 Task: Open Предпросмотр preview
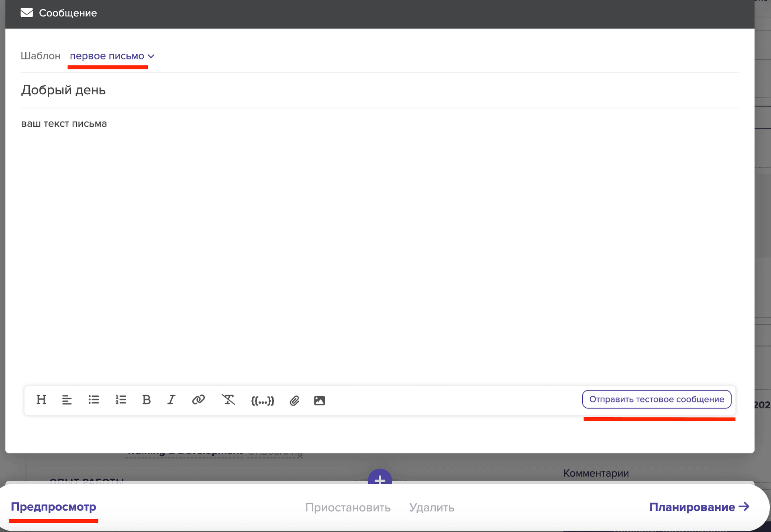pos(53,507)
